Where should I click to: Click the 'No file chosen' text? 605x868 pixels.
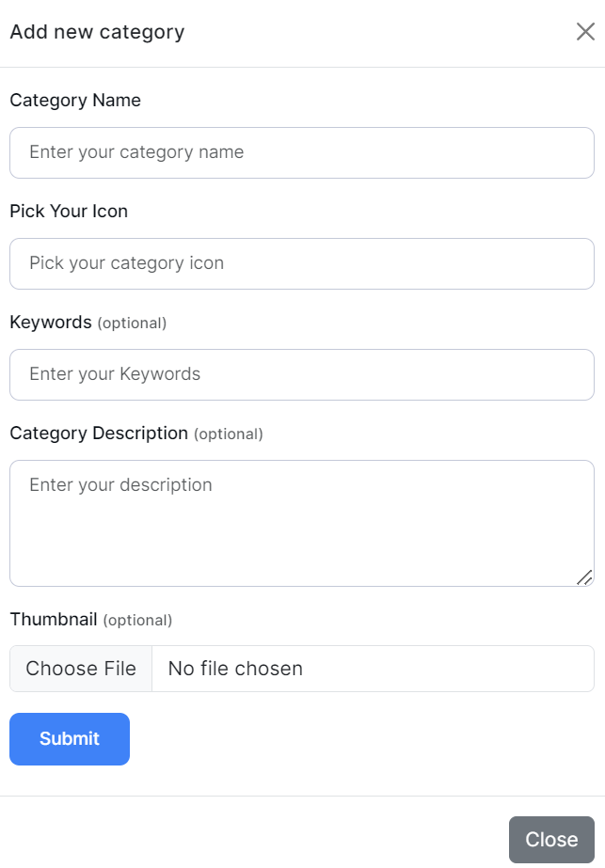click(235, 669)
